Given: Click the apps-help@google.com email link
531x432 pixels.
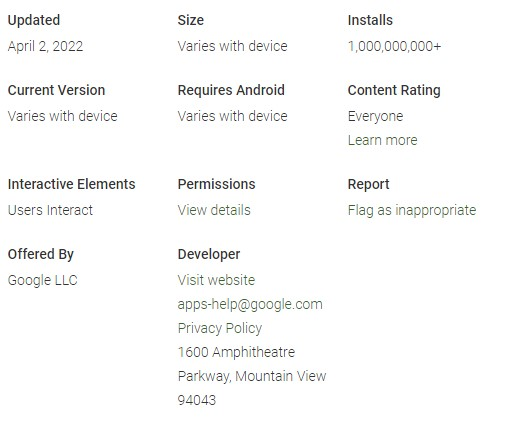Looking at the screenshot, I should pyautogui.click(x=250, y=304).
